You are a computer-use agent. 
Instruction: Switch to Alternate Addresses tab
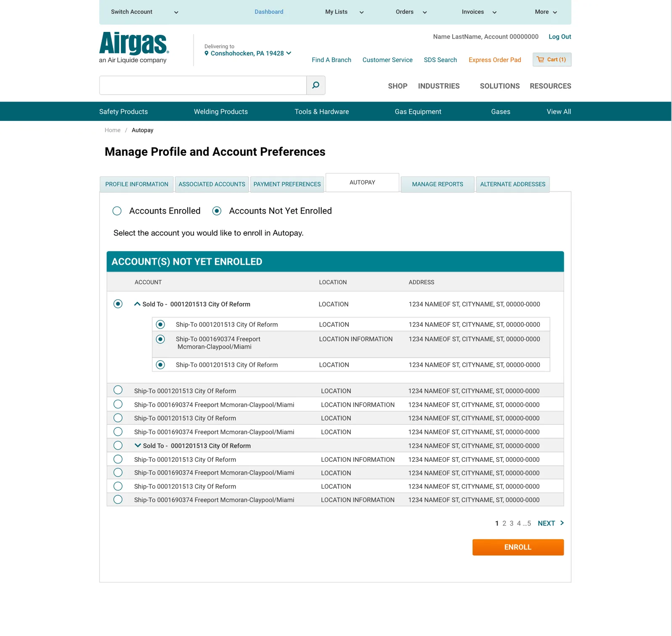point(513,184)
